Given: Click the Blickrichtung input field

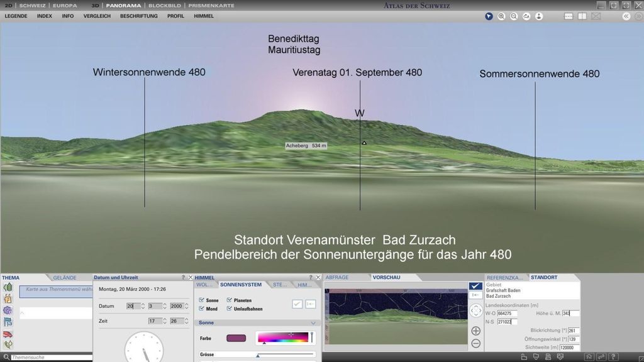Looking at the screenshot, I should [x=574, y=331].
